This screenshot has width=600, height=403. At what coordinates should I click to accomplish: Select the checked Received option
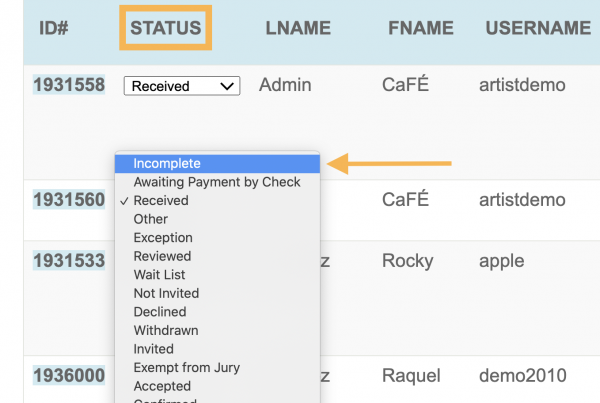(x=217, y=201)
